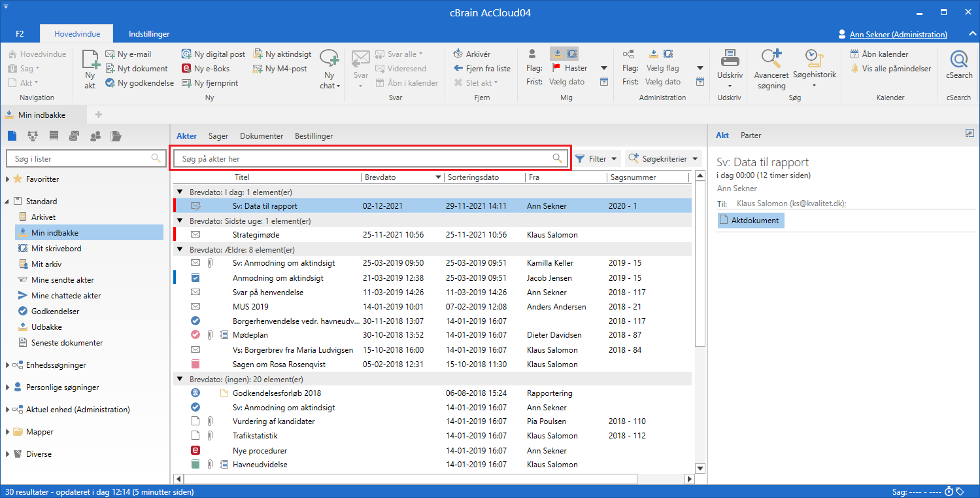Viewport: 980px width, 498px height.
Task: Click the calendar icon next to Mig Frist
Action: click(604, 82)
